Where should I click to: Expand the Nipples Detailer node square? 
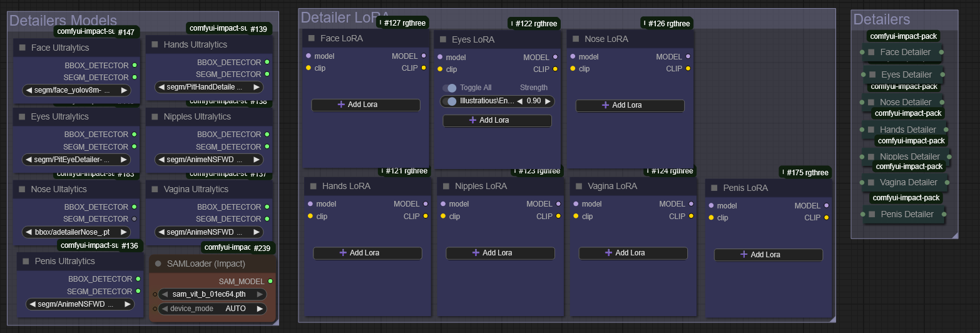point(871,156)
